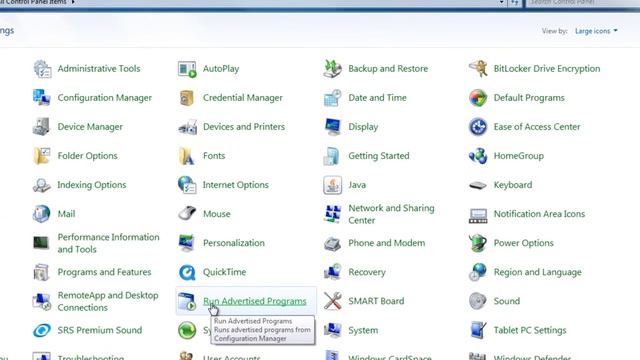The height and width of the screenshot is (360, 640).
Task: Click the Java icon
Action: point(333,184)
